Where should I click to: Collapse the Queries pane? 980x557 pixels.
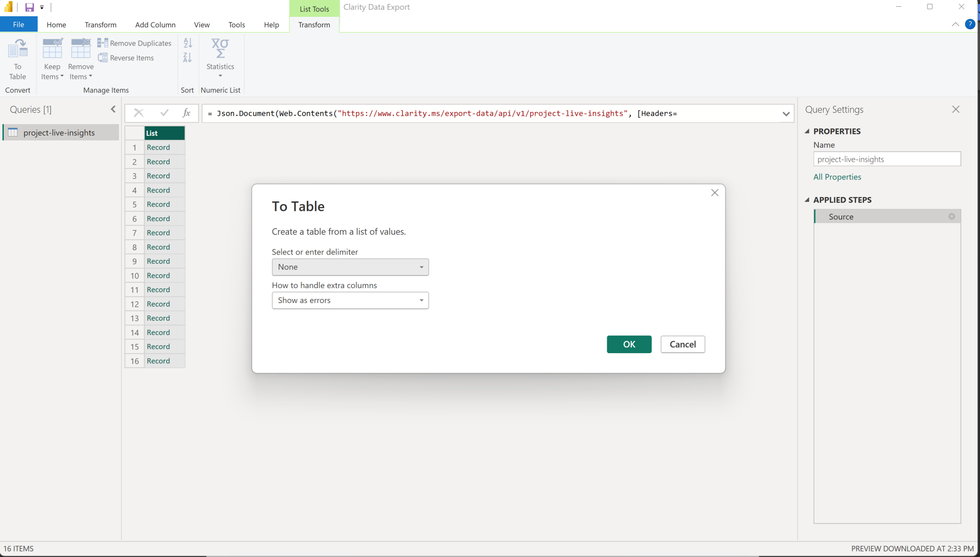pos(113,109)
